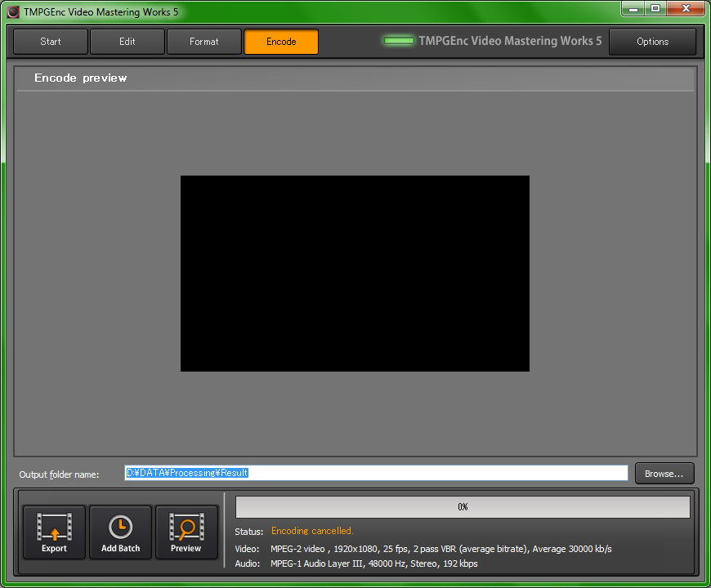
Task: Maximize the TMPGEnc window
Action: tap(655, 9)
